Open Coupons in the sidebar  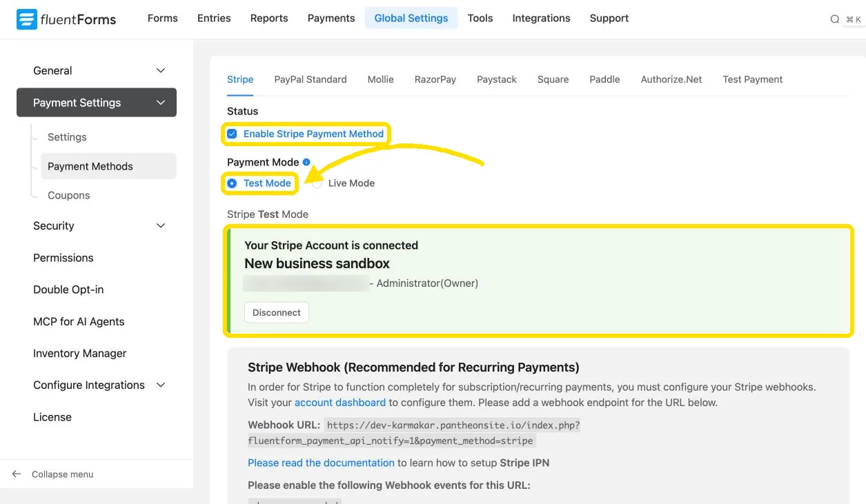[x=69, y=195]
